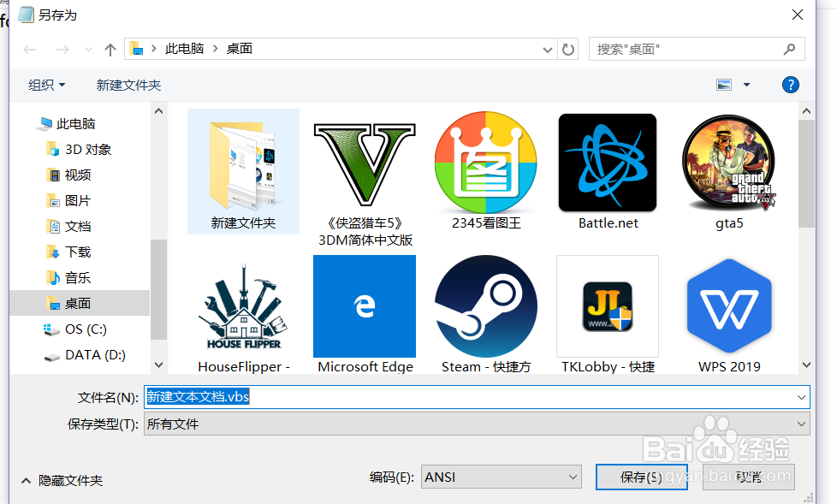Open the help question mark icon
This screenshot has height=504, width=837.
pyautogui.click(x=790, y=85)
